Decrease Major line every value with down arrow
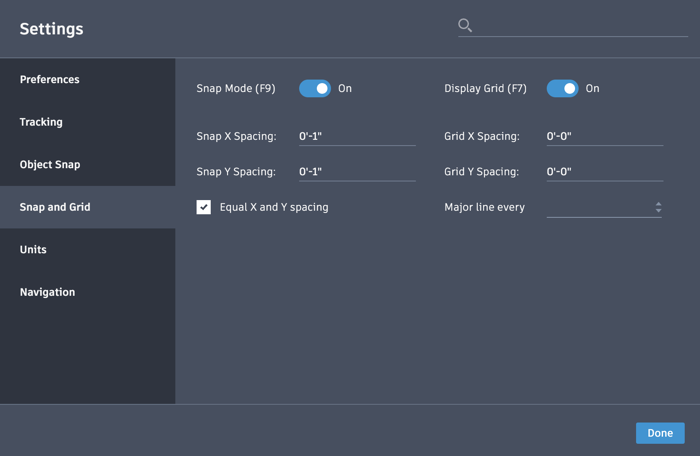Screen dimensions: 700x456 click(x=658, y=211)
